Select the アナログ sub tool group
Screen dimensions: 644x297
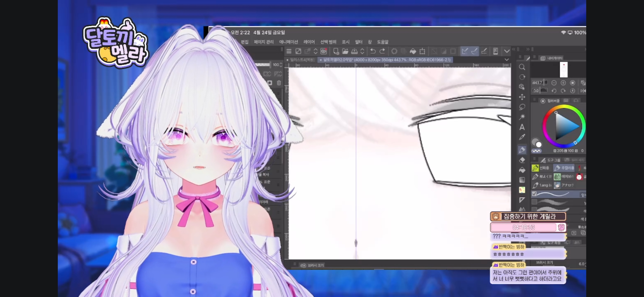564,185
